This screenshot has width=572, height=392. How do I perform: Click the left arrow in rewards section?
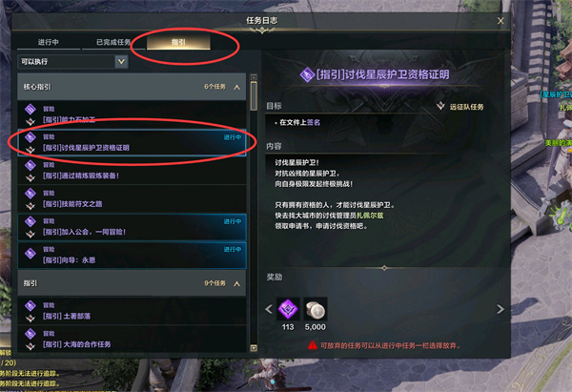(x=269, y=310)
